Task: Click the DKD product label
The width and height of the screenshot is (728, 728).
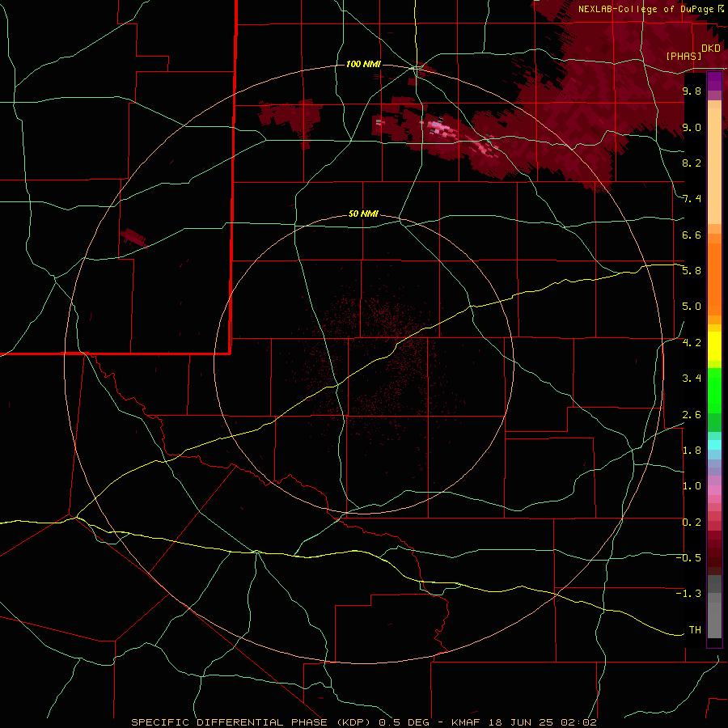Action: click(711, 49)
